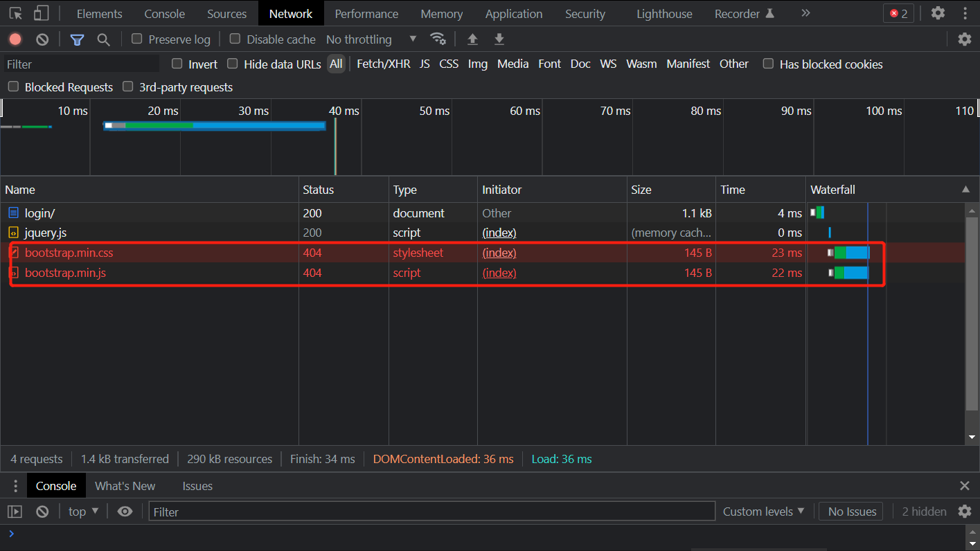Open network search with magnifier icon
This screenshot has height=551, width=980.
tap(103, 39)
